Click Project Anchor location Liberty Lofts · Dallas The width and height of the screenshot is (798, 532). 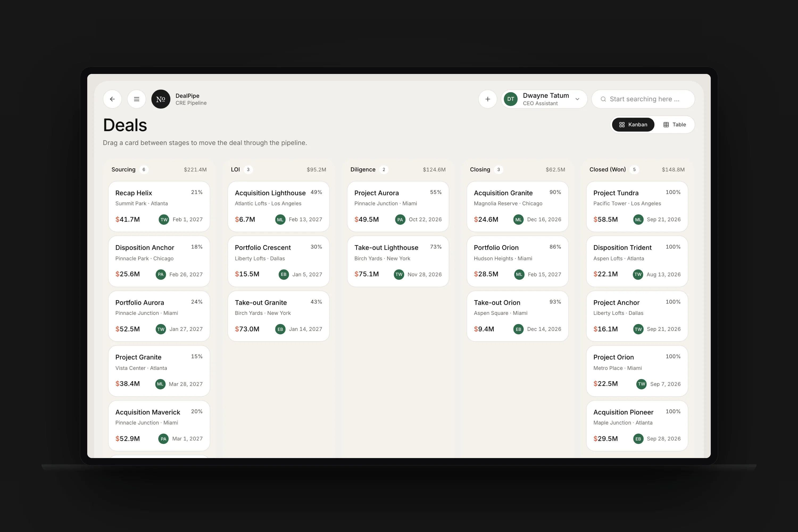click(618, 313)
